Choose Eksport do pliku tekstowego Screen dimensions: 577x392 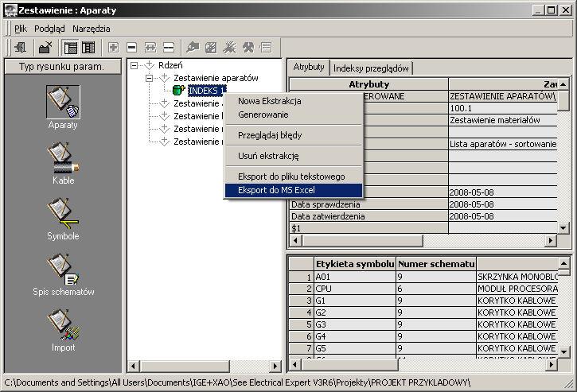[294, 177]
